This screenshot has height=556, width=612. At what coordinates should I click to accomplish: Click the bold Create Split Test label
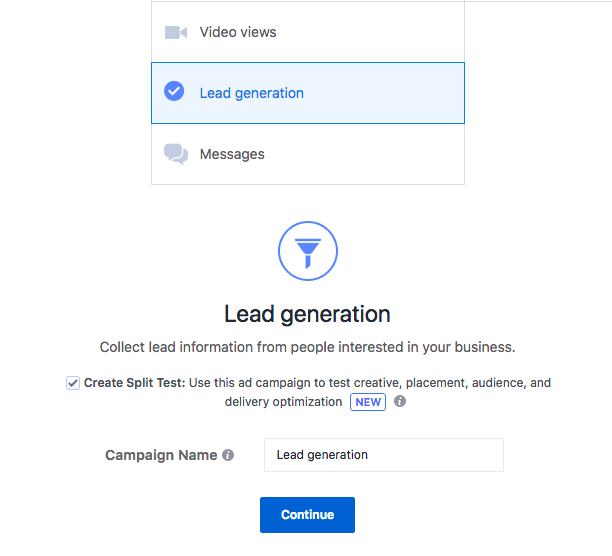coord(135,383)
